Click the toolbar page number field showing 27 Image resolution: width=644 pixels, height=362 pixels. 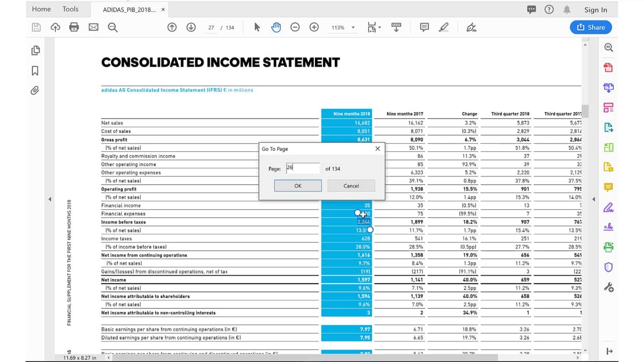(211, 27)
